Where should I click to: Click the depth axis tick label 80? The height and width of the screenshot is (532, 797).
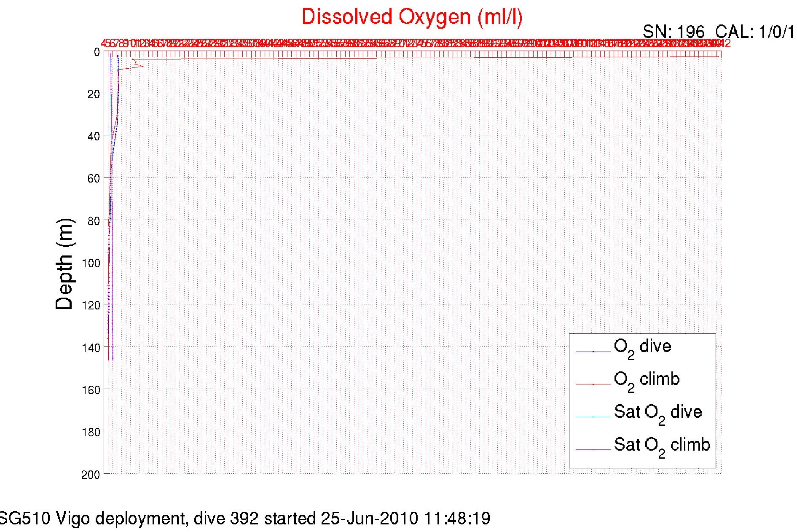point(94,221)
